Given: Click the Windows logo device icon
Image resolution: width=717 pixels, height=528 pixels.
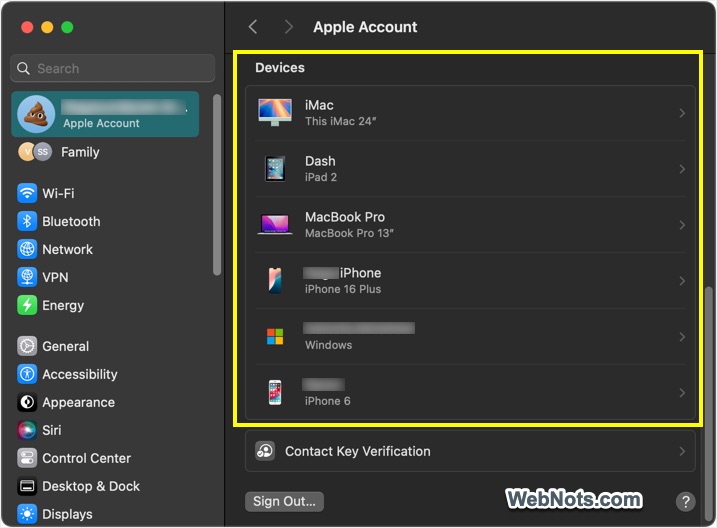Looking at the screenshot, I should (x=275, y=336).
